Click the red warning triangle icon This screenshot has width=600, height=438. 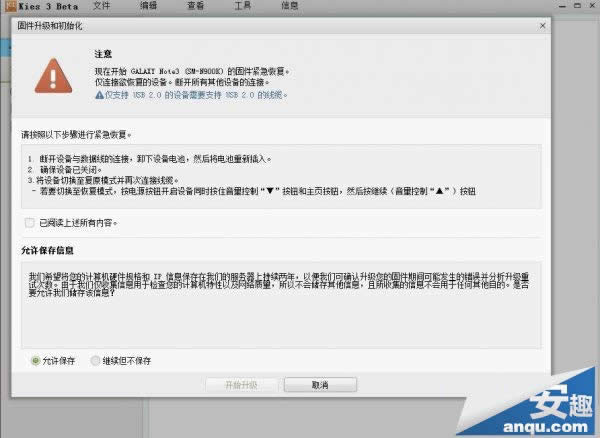53,76
